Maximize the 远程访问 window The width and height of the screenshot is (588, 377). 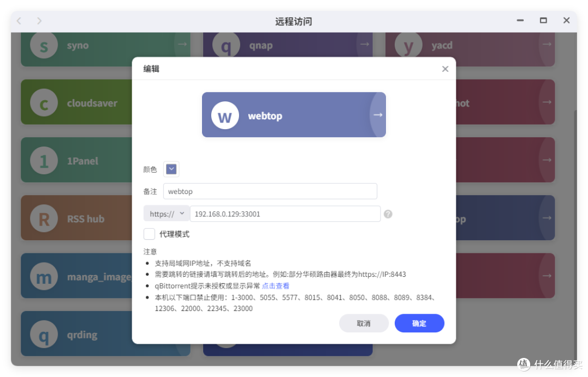[543, 20]
